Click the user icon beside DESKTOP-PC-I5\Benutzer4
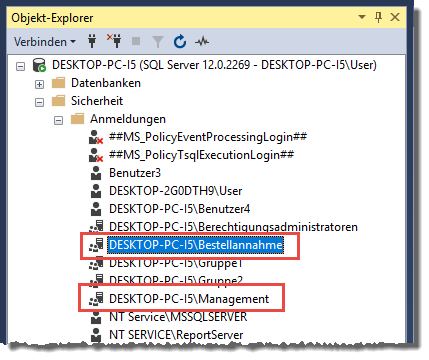This screenshot has width=429, height=360. point(96,209)
